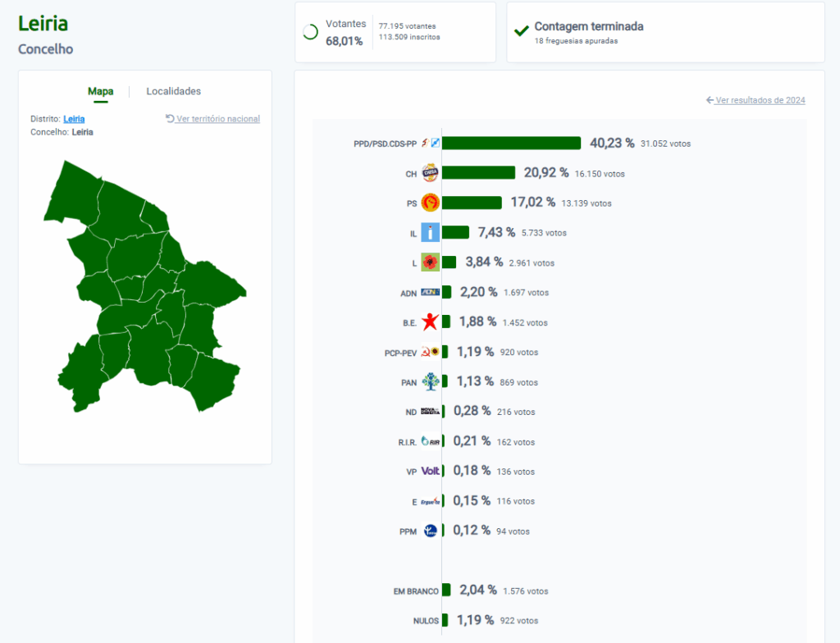Click the ADN party logo
The image size is (840, 643).
click(430, 292)
